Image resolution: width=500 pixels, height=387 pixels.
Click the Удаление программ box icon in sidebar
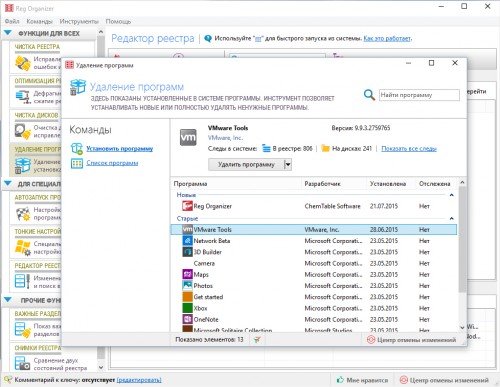tap(23, 165)
